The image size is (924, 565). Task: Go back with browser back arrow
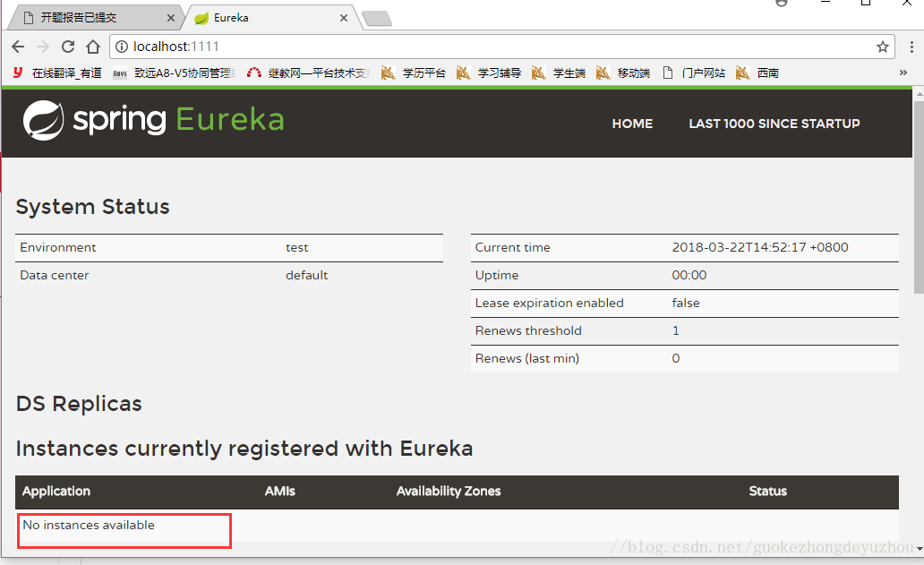click(18, 47)
